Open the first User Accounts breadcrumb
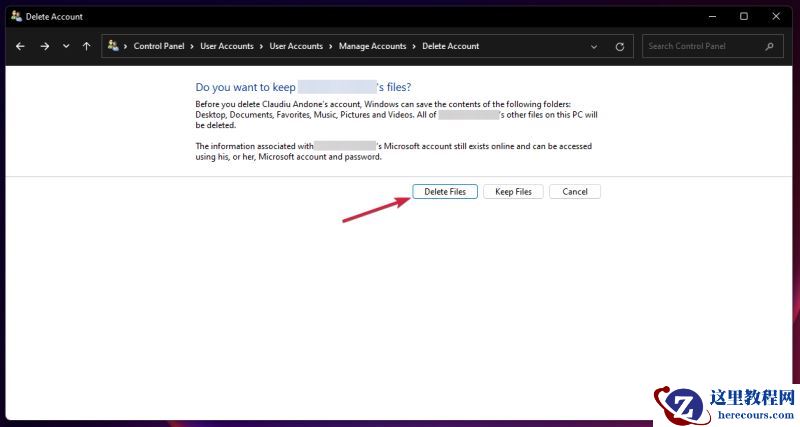 (227, 46)
